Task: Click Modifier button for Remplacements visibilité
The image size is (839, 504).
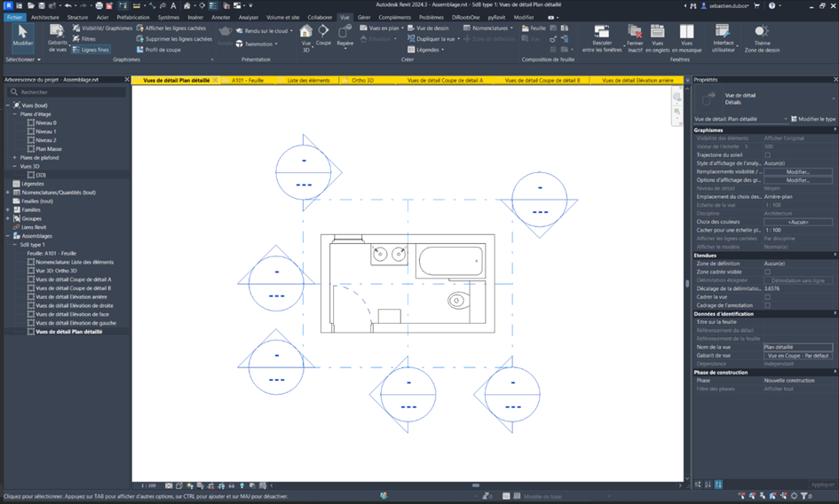Action: [x=797, y=171]
